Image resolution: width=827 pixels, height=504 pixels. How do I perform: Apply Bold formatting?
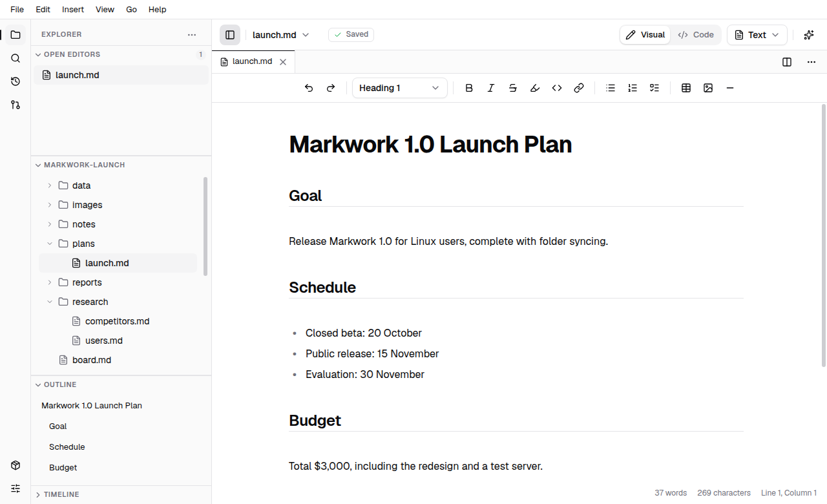[x=469, y=88]
